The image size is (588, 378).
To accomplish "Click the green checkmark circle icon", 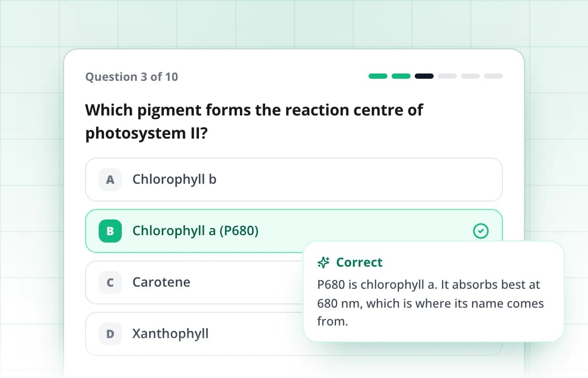I will [x=481, y=231].
